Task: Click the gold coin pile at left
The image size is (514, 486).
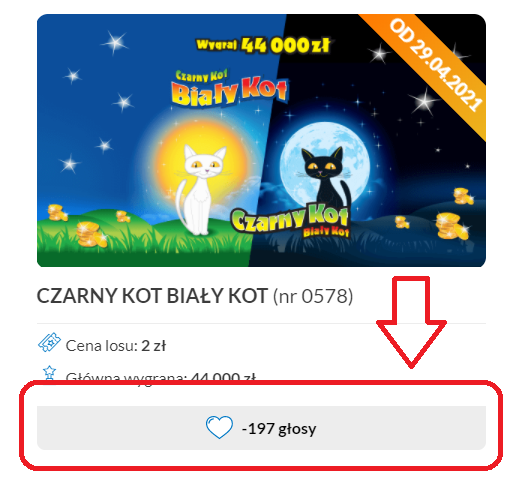Action: pos(90,234)
